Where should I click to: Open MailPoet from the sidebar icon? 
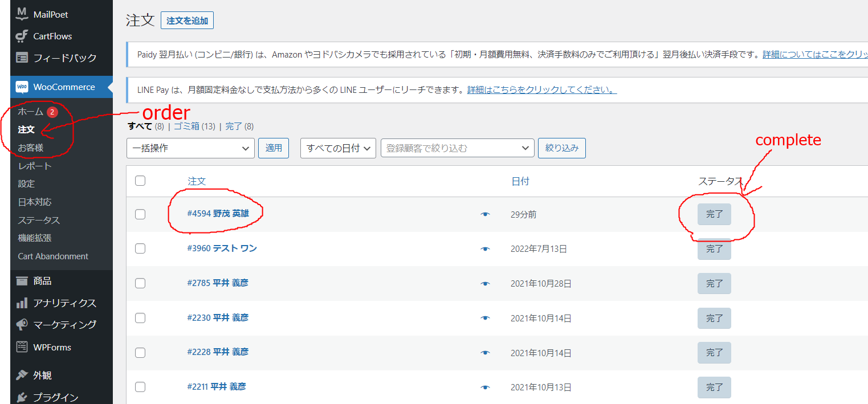(x=22, y=14)
